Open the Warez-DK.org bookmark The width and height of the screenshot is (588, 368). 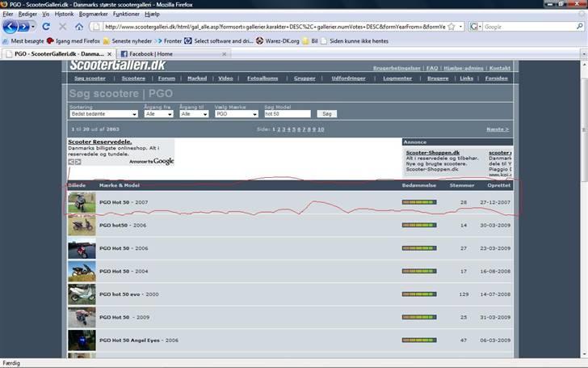click(280, 40)
